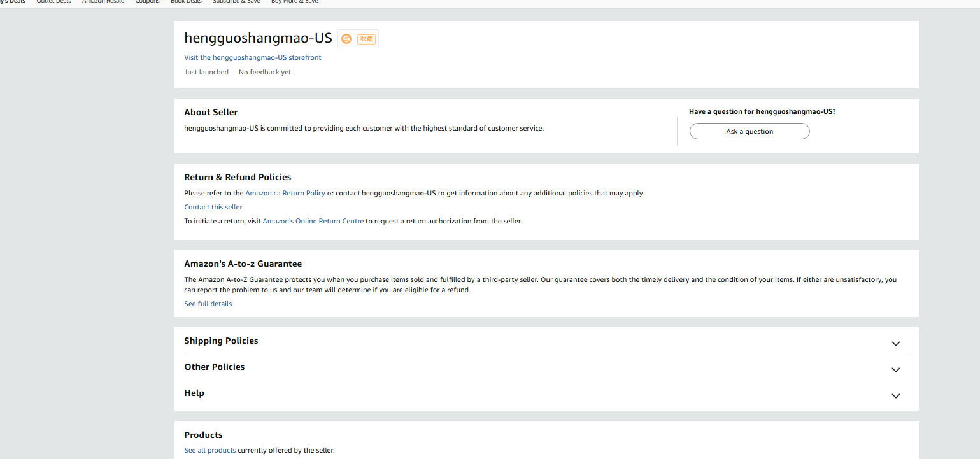Expand Other Policies chevron arrow

tap(896, 370)
